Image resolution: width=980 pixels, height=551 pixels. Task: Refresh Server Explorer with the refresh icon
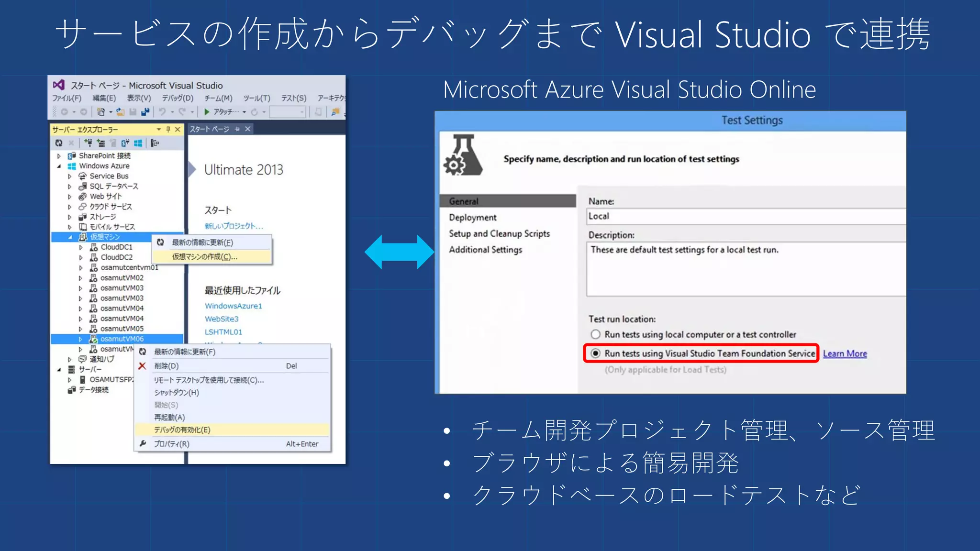coord(59,143)
